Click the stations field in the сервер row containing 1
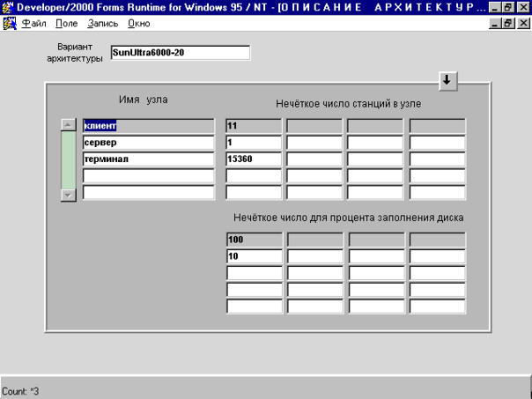Image resolution: width=532 pixels, height=399 pixels. [x=254, y=143]
